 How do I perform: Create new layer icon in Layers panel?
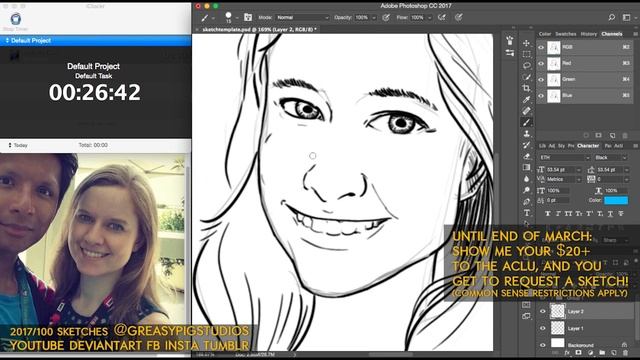613,353
